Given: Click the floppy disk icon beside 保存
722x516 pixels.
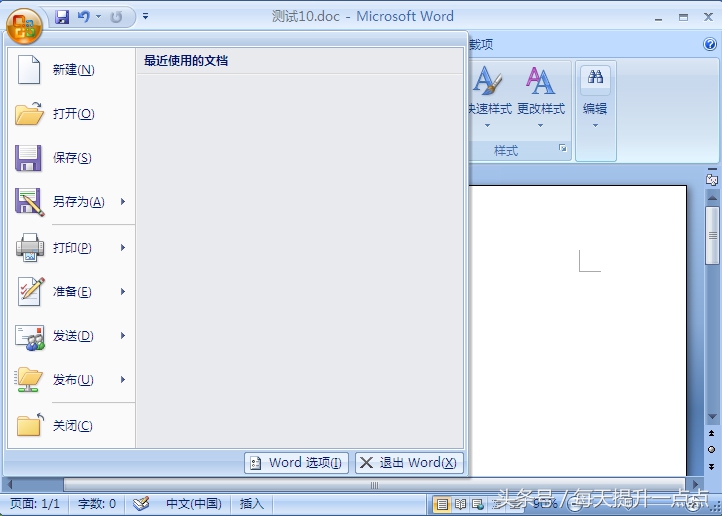Looking at the screenshot, I should coord(28,158).
